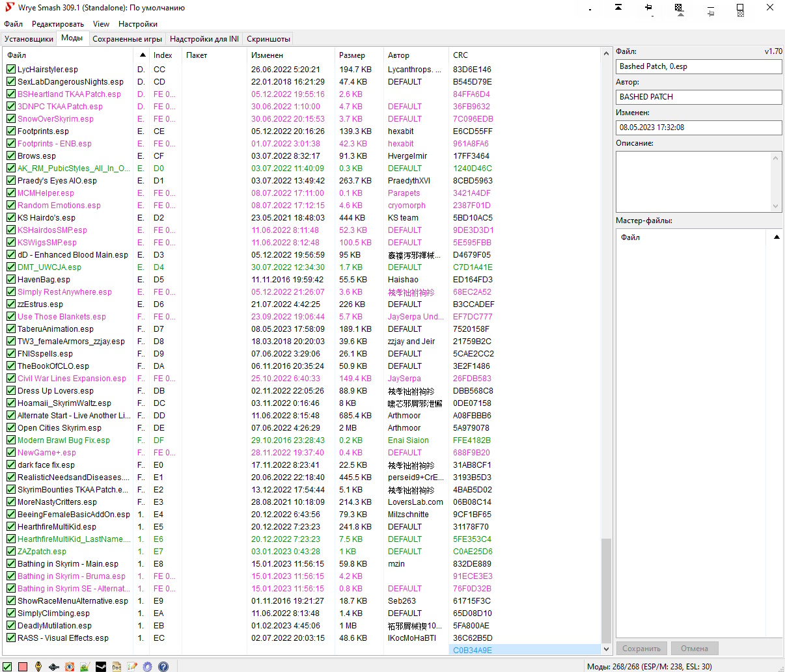Click the sort arrow in Мастер-файлы header

[777, 237]
